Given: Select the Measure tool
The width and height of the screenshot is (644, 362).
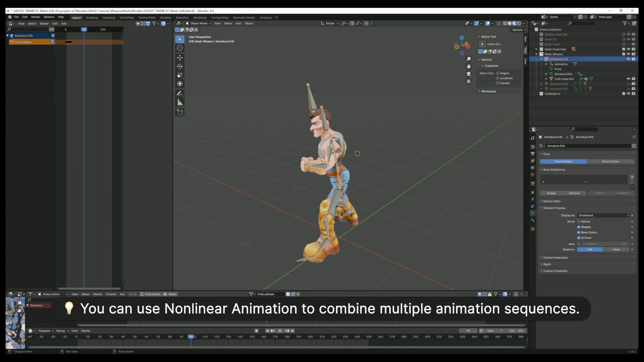Looking at the screenshot, I should pos(180,102).
